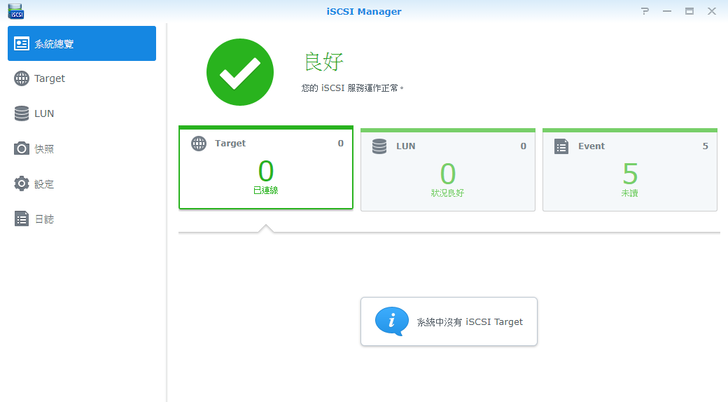Click the green checkmark status icon
This screenshot has height=402, width=728.
click(240, 72)
